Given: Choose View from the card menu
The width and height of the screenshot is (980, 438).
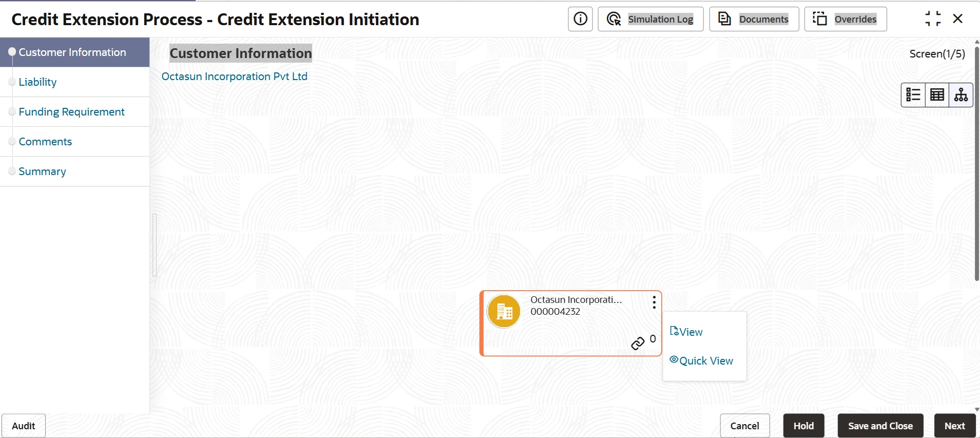Looking at the screenshot, I should point(686,332).
